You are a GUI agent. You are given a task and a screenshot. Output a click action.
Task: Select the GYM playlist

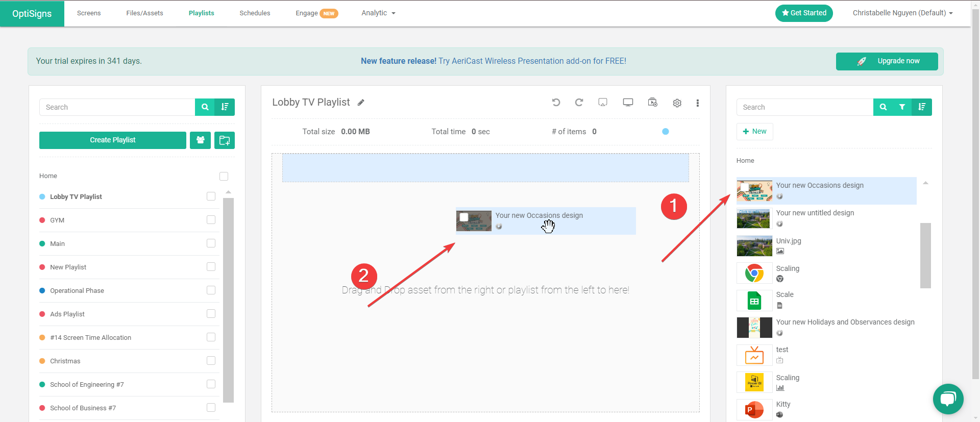pyautogui.click(x=57, y=220)
